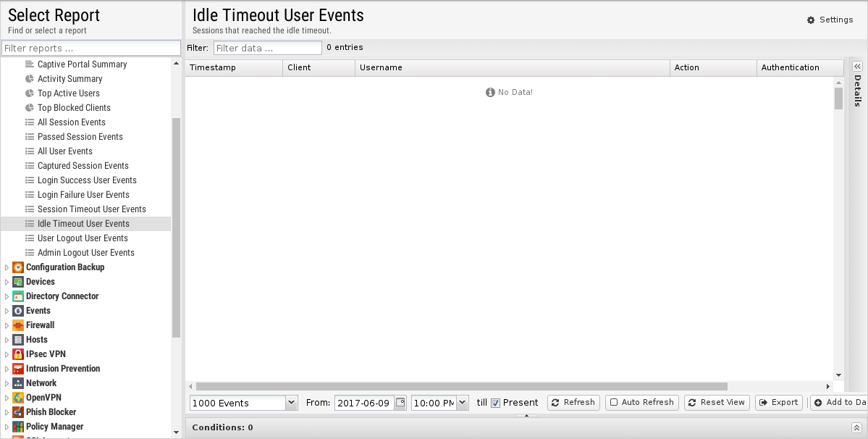Click the Policy Manager app icon
Screen dimensions: 868x439
pyautogui.click(x=17, y=427)
